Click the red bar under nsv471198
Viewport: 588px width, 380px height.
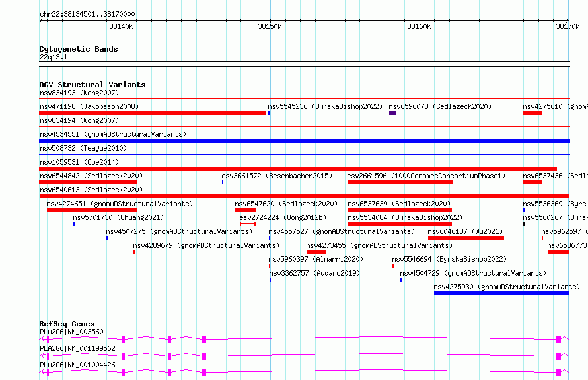coord(152,113)
